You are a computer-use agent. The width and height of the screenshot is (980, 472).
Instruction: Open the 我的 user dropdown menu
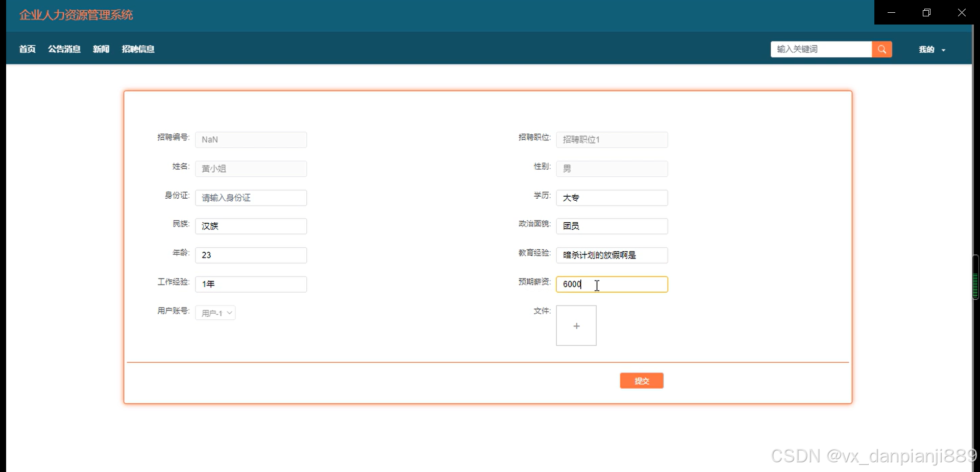click(932, 50)
